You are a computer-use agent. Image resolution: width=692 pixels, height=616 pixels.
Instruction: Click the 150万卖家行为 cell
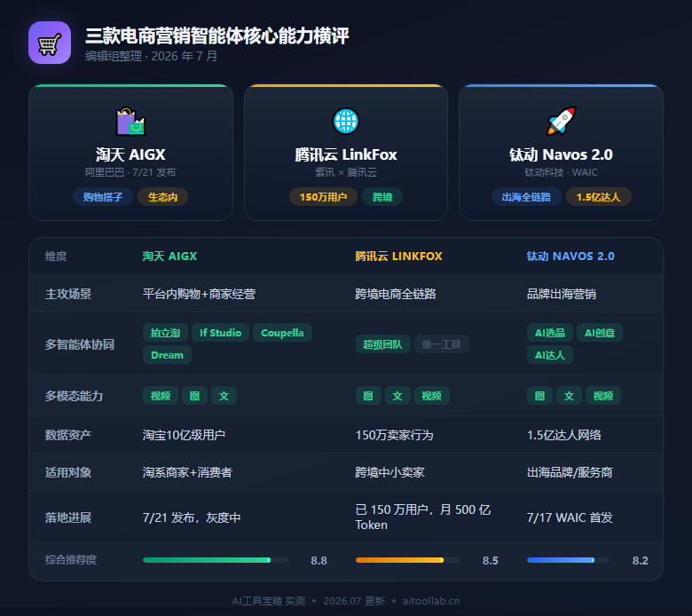395,435
